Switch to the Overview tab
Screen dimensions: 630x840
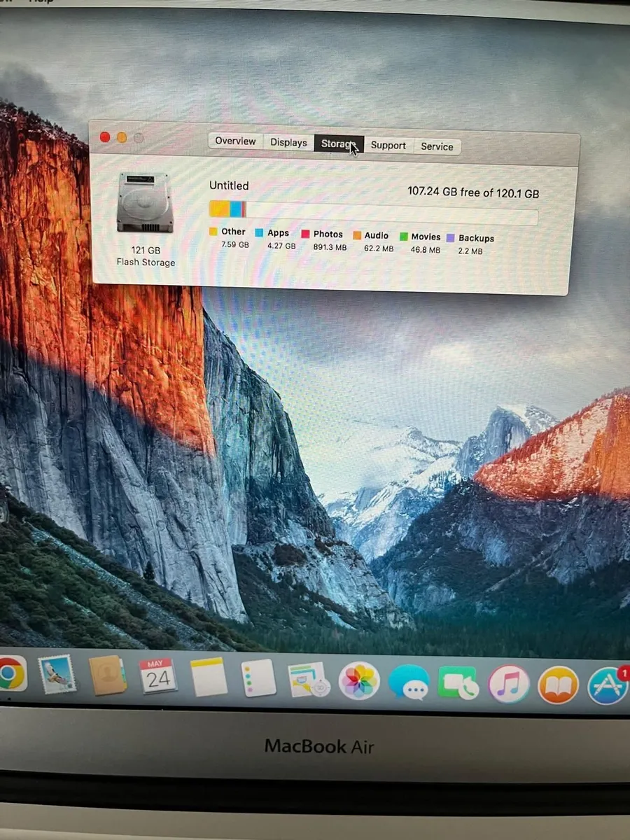click(236, 141)
